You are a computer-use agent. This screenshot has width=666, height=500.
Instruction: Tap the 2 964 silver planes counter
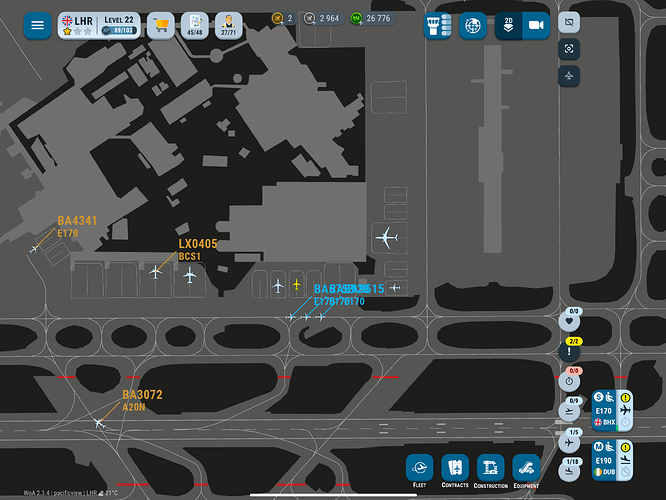[x=323, y=18]
